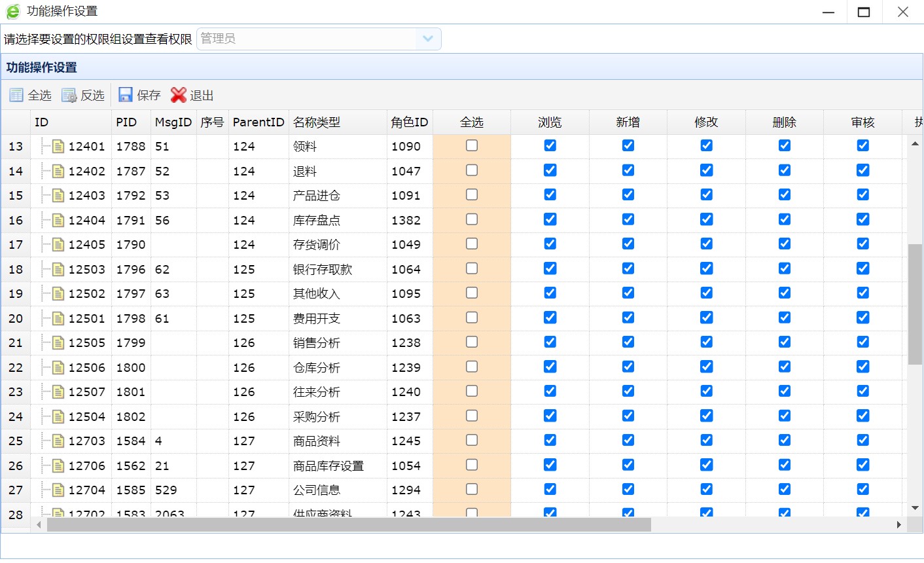Click the 浏览 column header
Screen dimensions: 924x563
point(550,122)
